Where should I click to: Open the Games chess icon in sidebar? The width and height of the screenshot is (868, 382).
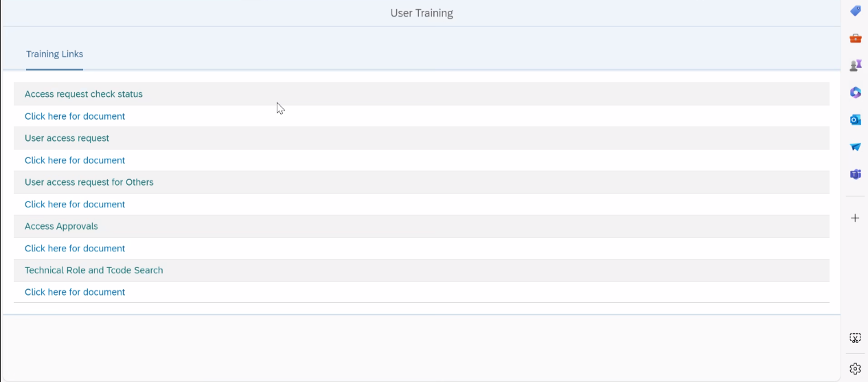coord(855,65)
